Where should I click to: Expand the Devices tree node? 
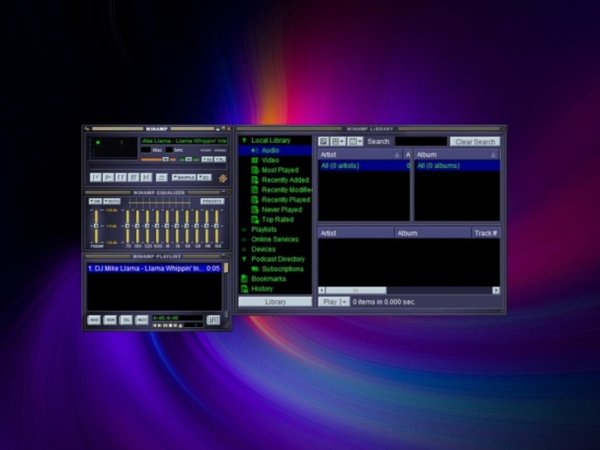tap(244, 249)
